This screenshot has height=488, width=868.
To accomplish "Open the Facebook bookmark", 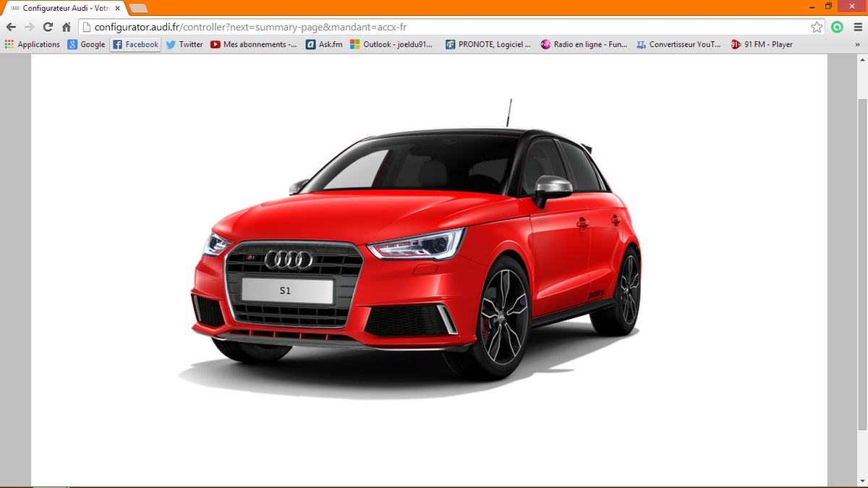I will click(x=135, y=44).
